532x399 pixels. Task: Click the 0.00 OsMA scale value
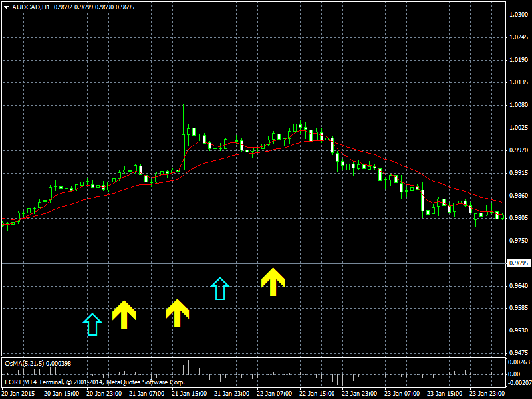pyautogui.click(x=514, y=374)
